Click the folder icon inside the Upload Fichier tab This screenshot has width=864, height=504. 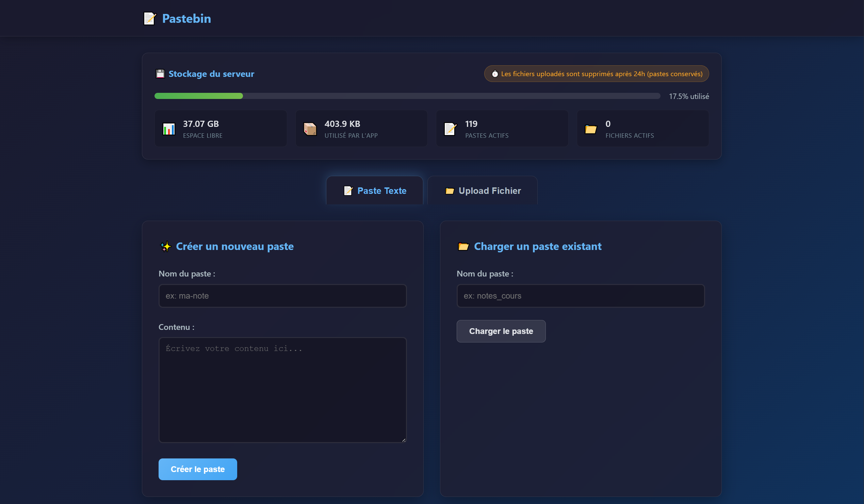click(x=450, y=191)
